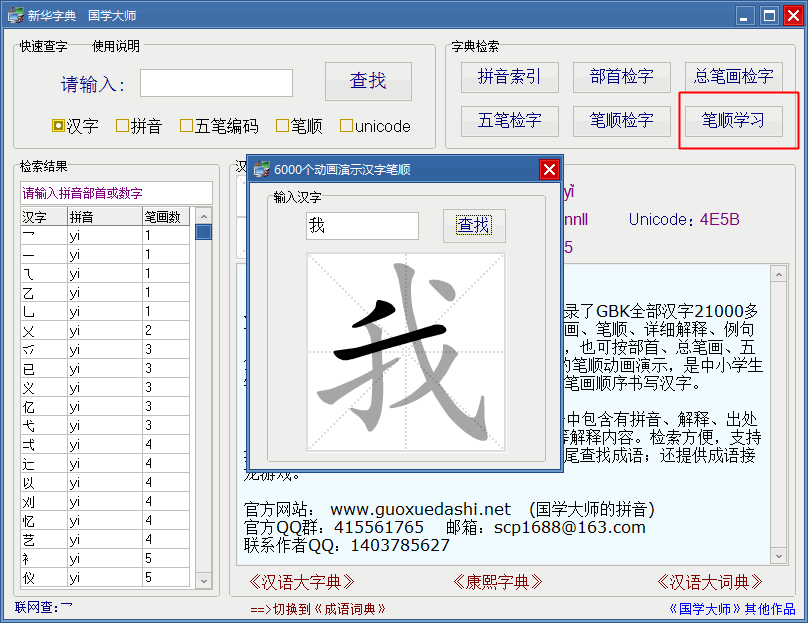Close the 6000个动画演示汉字笔顺 dialog
This screenshot has width=808, height=623.
click(x=549, y=169)
